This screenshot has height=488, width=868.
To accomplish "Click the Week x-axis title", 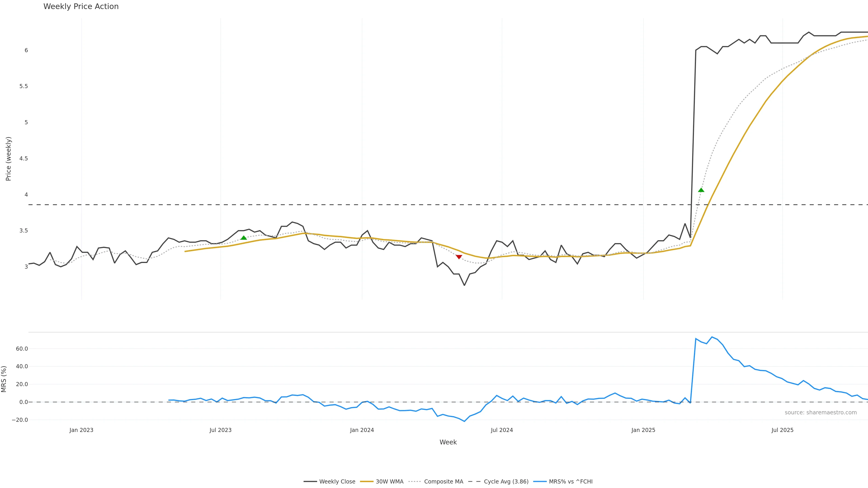I will click(x=448, y=442).
